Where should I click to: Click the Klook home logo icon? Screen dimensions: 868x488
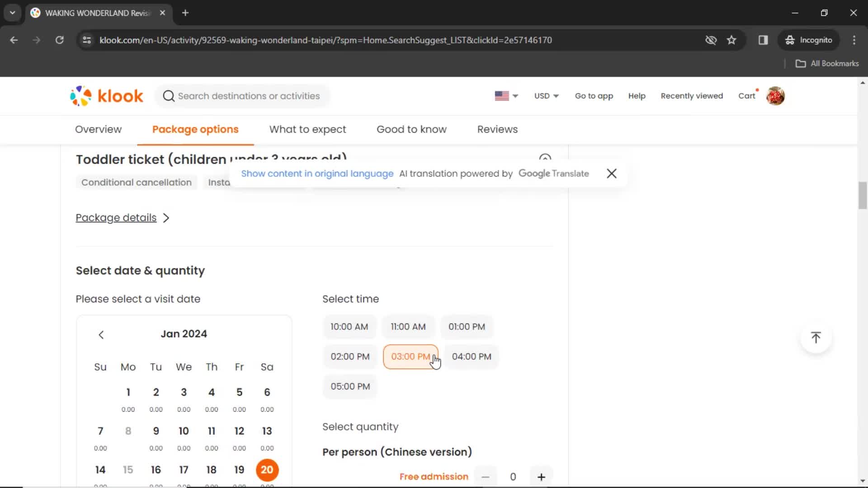pyautogui.click(x=106, y=96)
